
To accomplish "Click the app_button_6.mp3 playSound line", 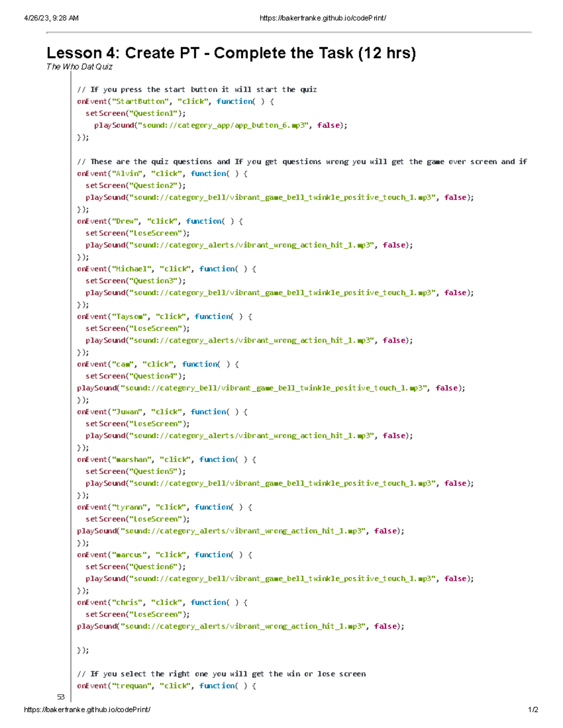I will pos(220,125).
